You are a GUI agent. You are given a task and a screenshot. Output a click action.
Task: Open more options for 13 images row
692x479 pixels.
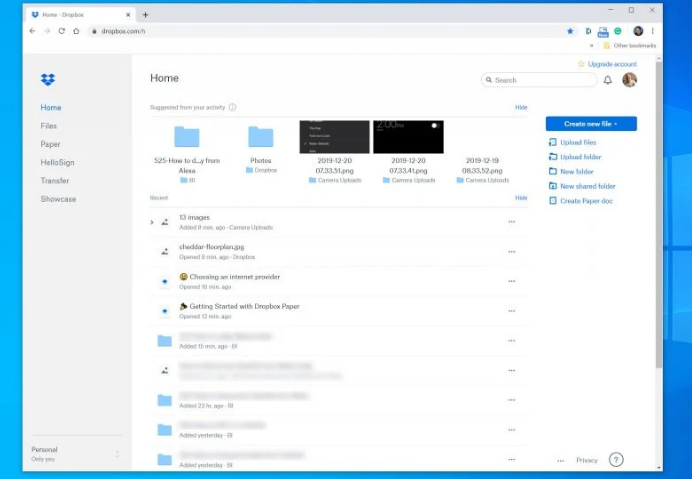point(511,222)
